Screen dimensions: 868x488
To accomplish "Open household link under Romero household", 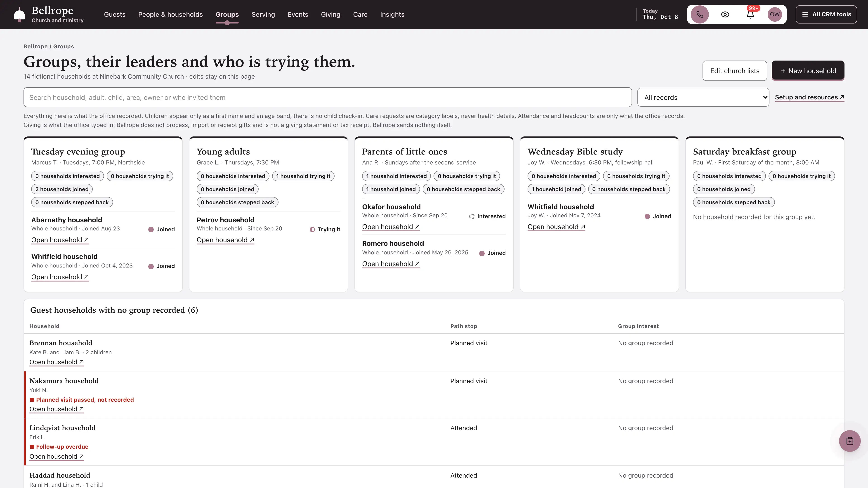I will pos(391,264).
